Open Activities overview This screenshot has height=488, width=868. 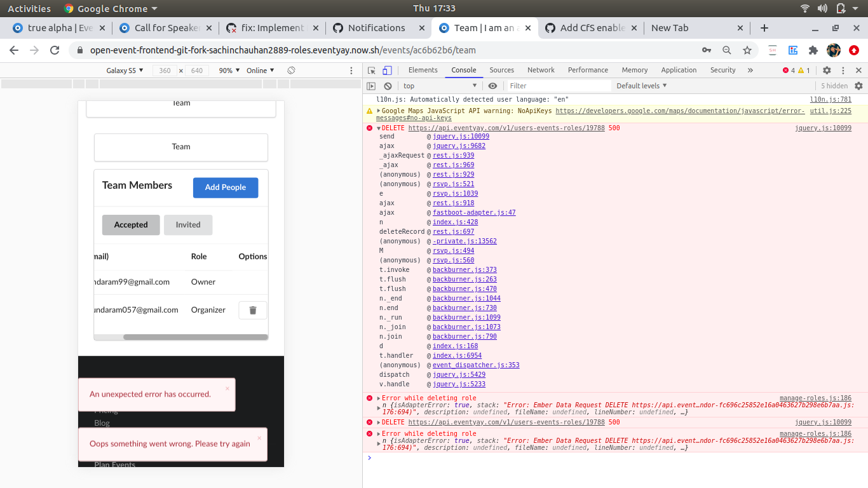point(29,9)
